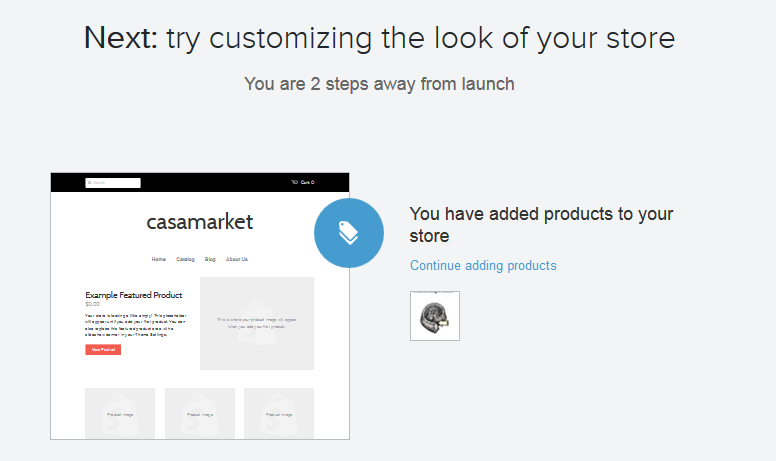Click the Search field in store preview
The width and height of the screenshot is (776, 461).
click(116, 182)
